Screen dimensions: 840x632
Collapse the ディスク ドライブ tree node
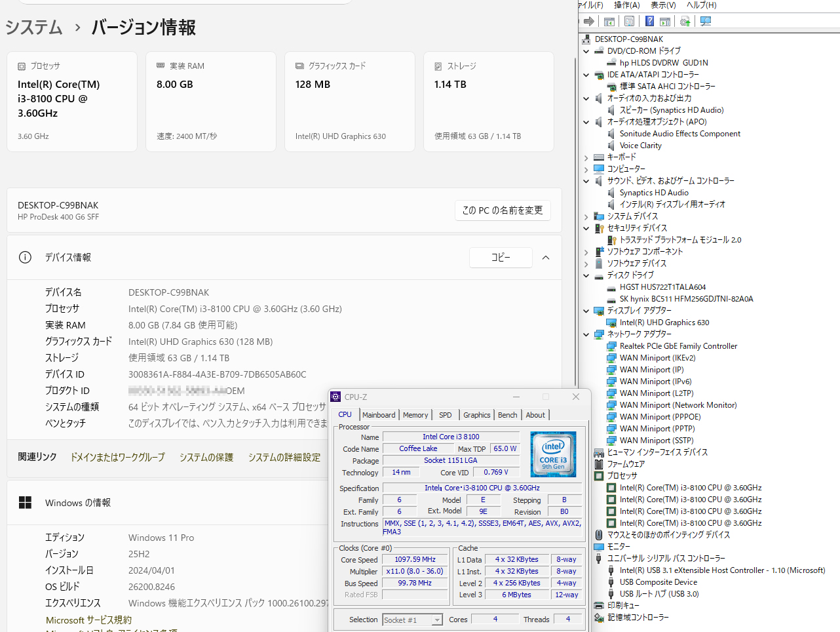(x=586, y=275)
